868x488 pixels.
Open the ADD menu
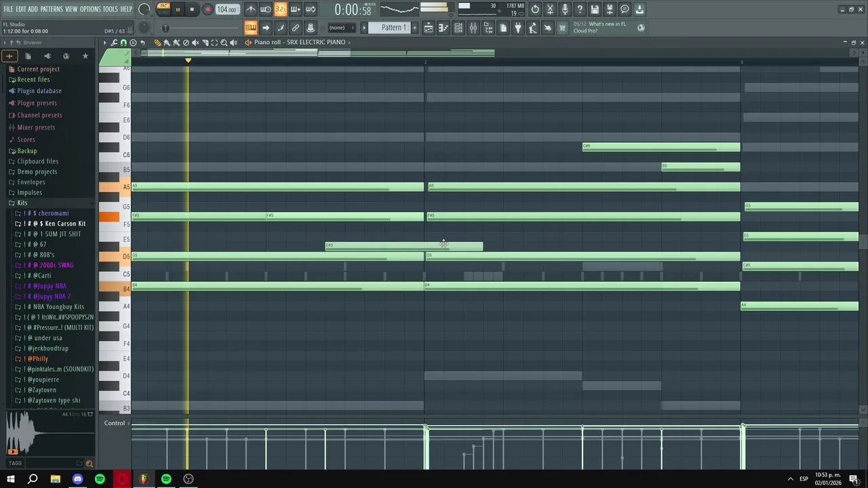[x=33, y=9]
